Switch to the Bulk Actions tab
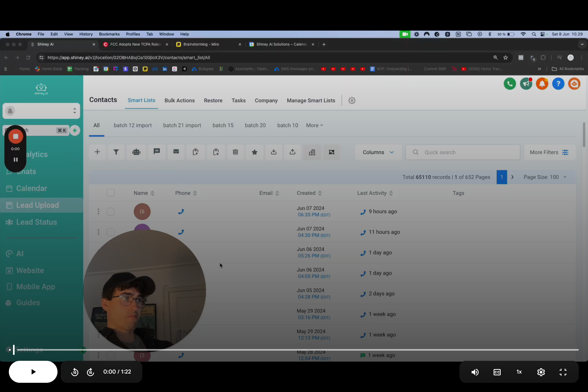The width and height of the screenshot is (588, 392). (x=179, y=100)
